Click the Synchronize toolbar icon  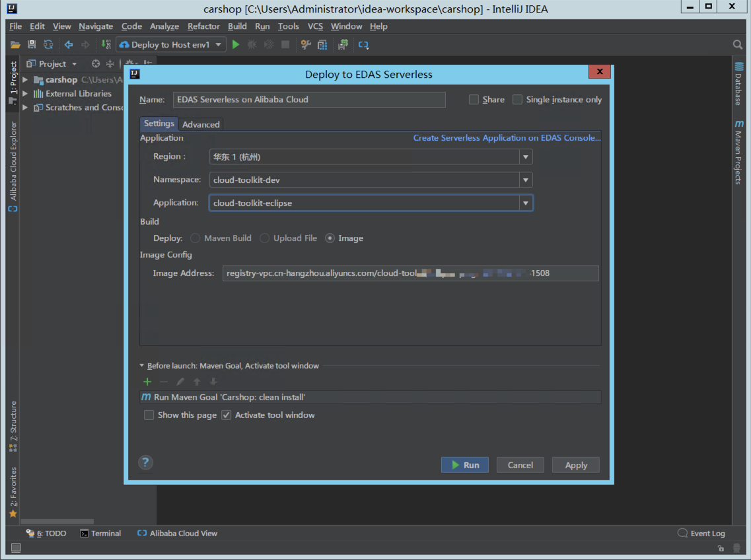coord(48,44)
